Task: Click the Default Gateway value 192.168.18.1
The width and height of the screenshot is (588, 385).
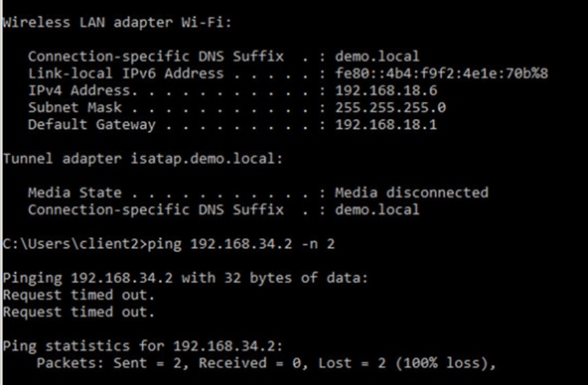Action: click(385, 125)
